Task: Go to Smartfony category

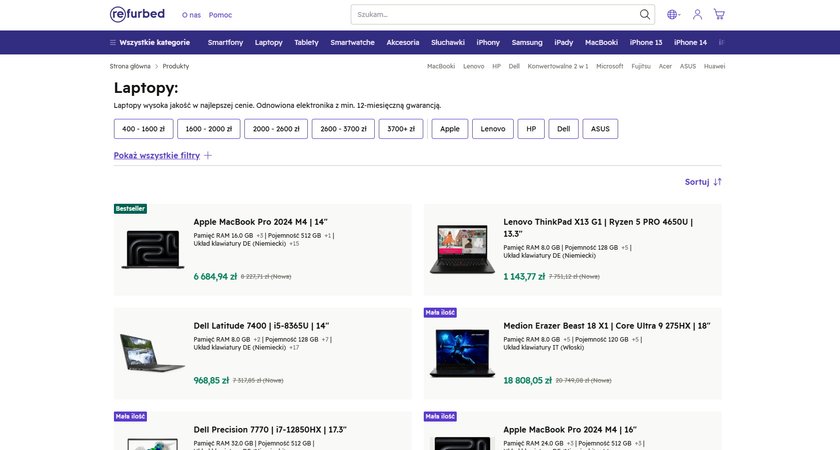Action: tap(225, 42)
